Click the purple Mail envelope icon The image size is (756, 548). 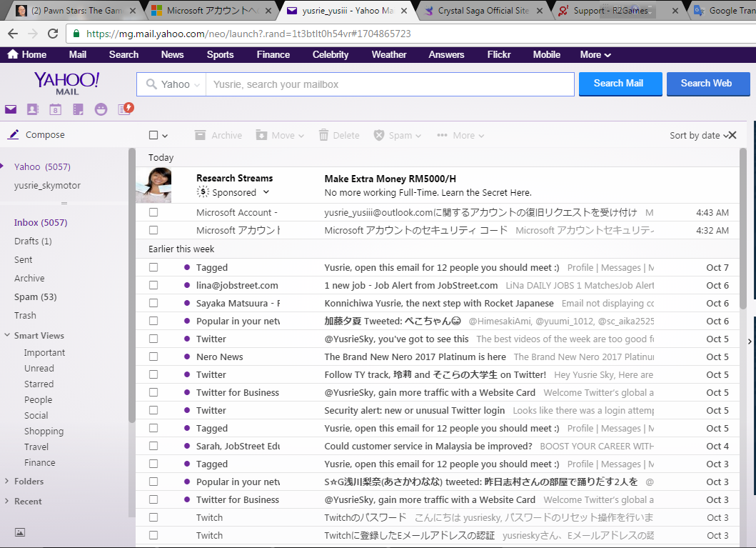coord(11,109)
